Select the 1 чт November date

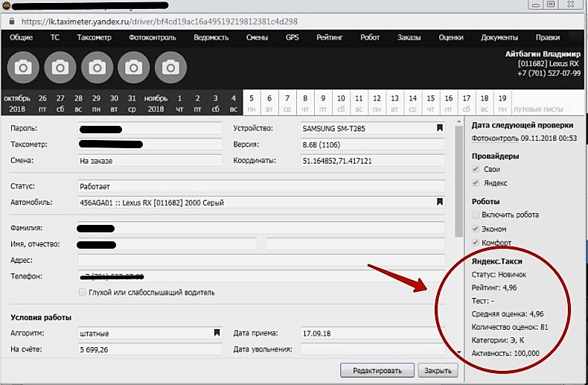click(179, 104)
